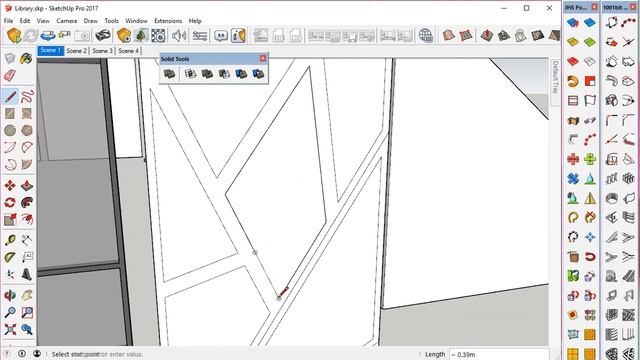
Task: Select the Push/Pull tool
Action: point(27,186)
